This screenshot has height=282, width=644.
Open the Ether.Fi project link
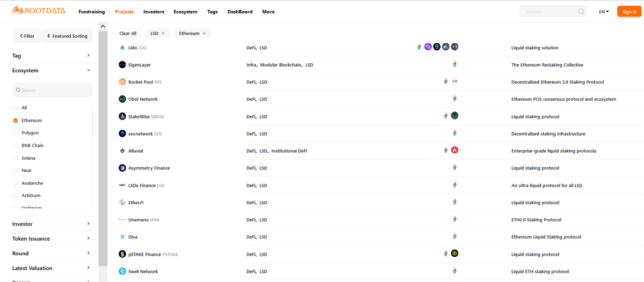136,203
